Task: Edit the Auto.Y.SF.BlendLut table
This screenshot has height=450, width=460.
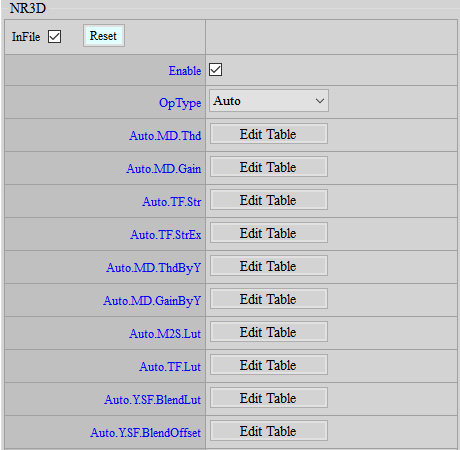Action: (x=269, y=398)
